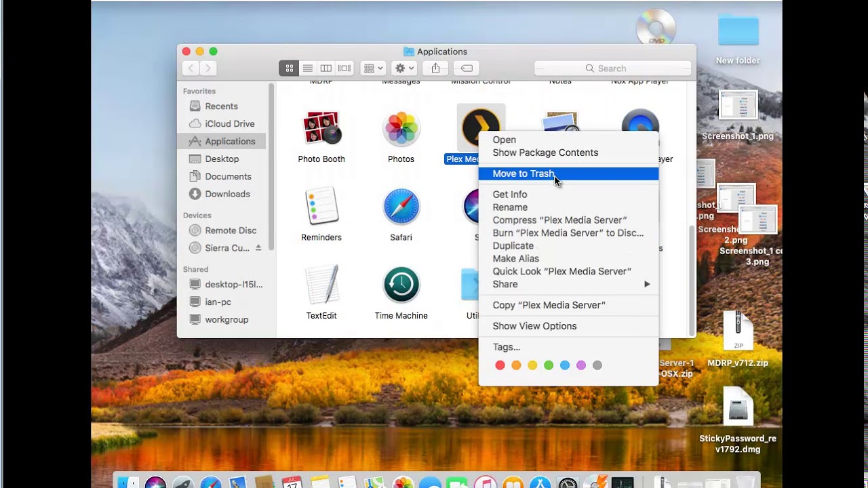Choose Burn "Plex Media Server" to Disc
Viewport: 868px width, 488px height.
tap(568, 233)
